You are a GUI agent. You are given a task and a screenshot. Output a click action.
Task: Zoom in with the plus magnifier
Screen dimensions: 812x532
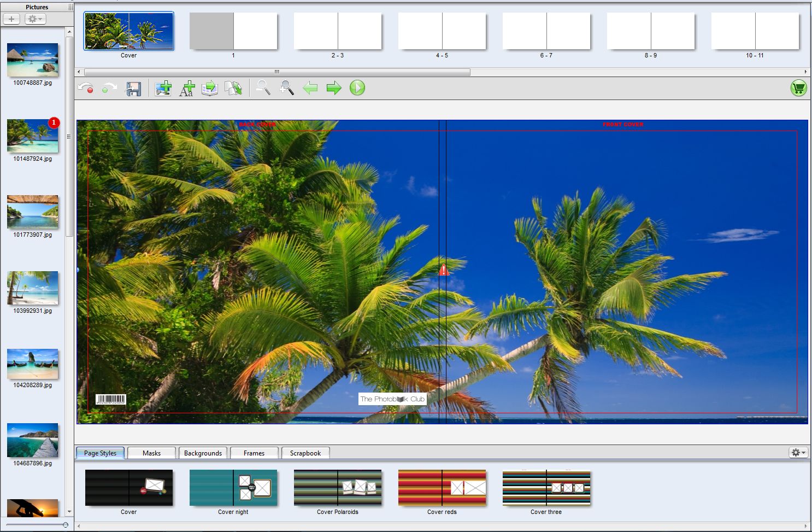coord(287,87)
